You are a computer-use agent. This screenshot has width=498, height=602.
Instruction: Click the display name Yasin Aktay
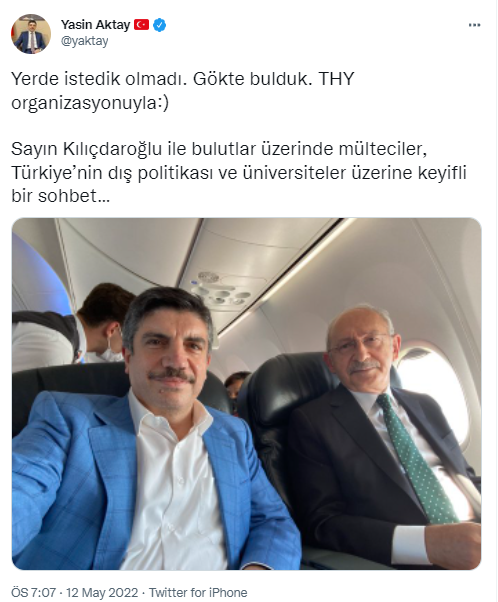95,25
